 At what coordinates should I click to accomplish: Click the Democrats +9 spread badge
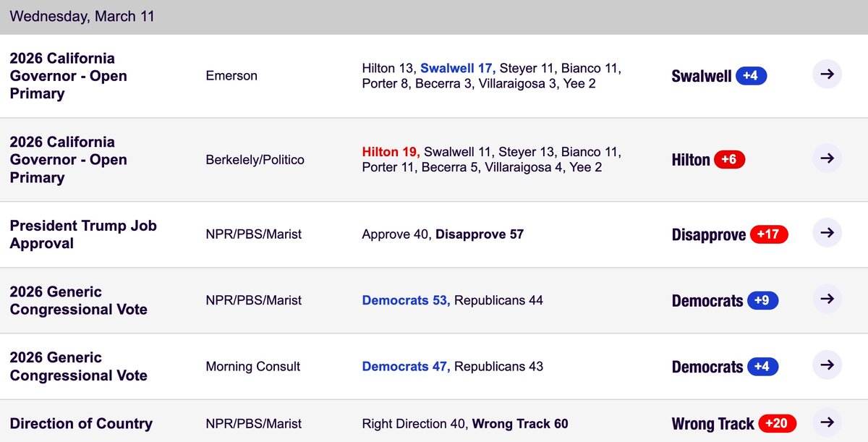tap(762, 300)
